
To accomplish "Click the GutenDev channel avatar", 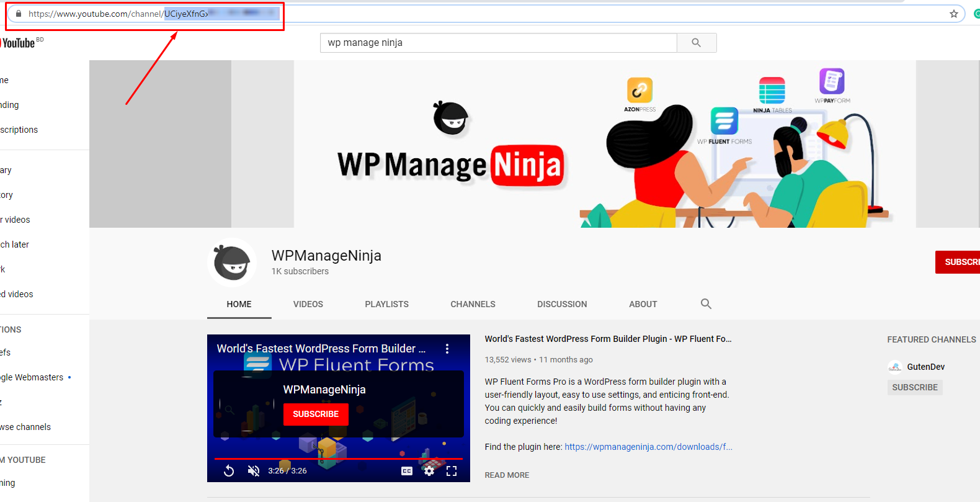I will point(895,367).
